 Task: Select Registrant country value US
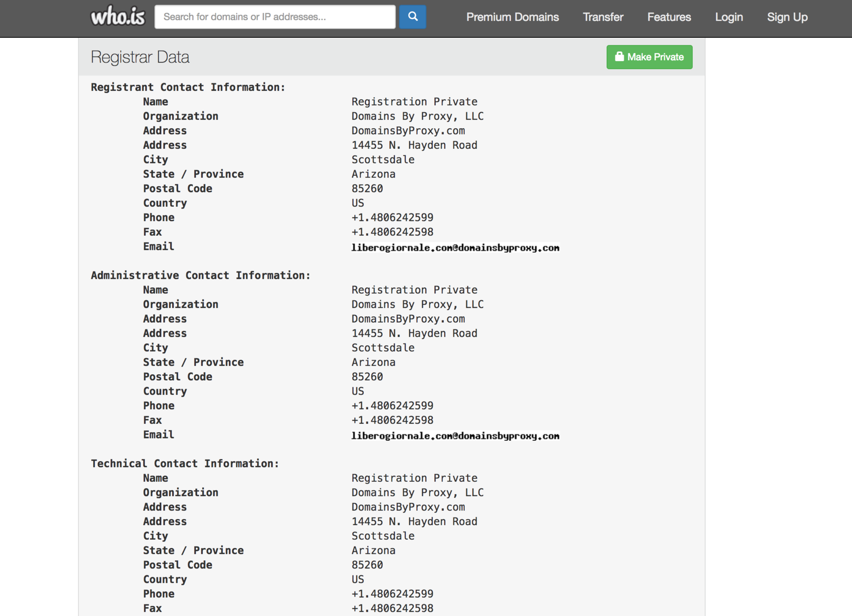pos(358,203)
